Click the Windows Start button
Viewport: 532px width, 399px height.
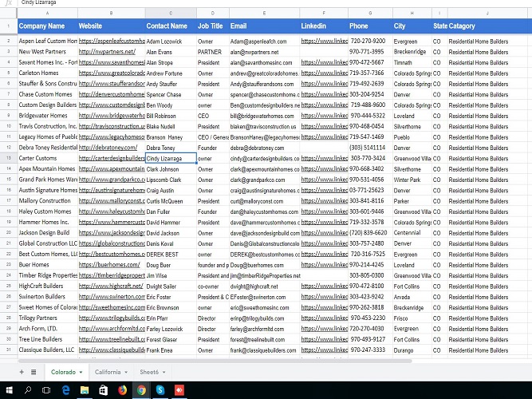point(8,390)
